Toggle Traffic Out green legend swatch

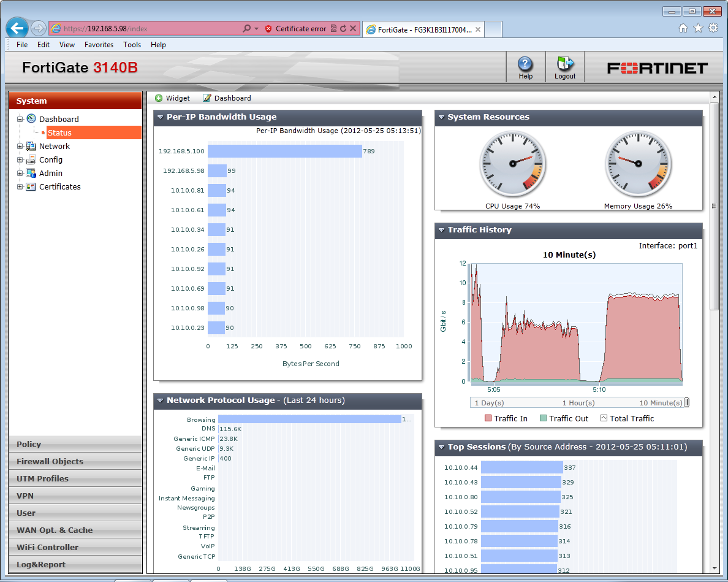point(543,418)
